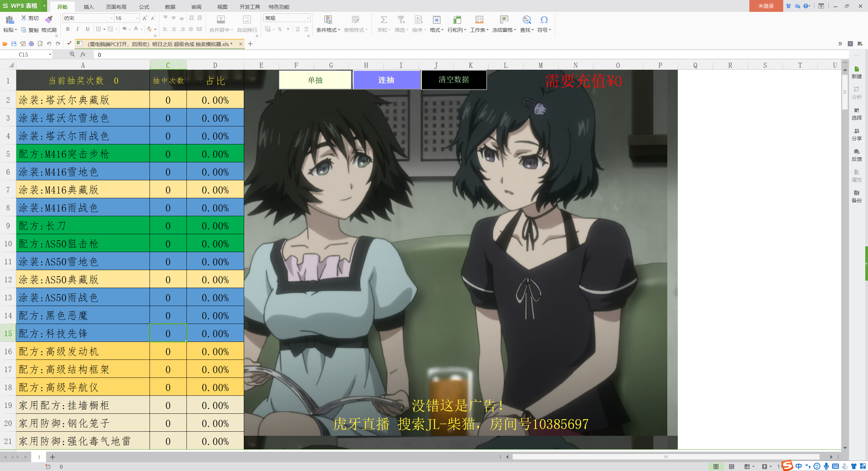Click the font color A swatch
The image size is (868, 471).
[136, 29]
